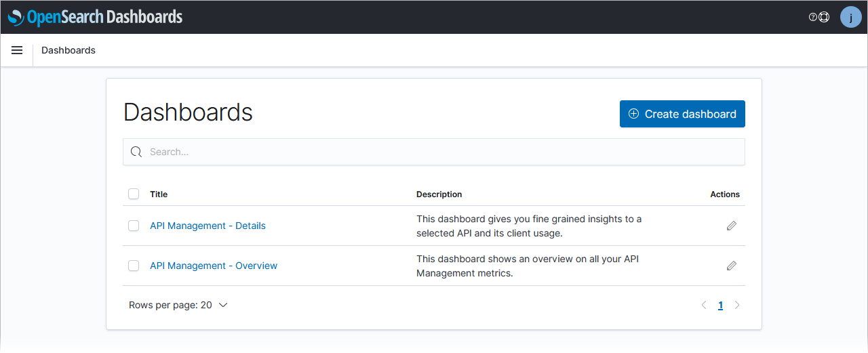Edit the API Management - Details dashboard
This screenshot has height=353, width=868.
[x=731, y=226]
